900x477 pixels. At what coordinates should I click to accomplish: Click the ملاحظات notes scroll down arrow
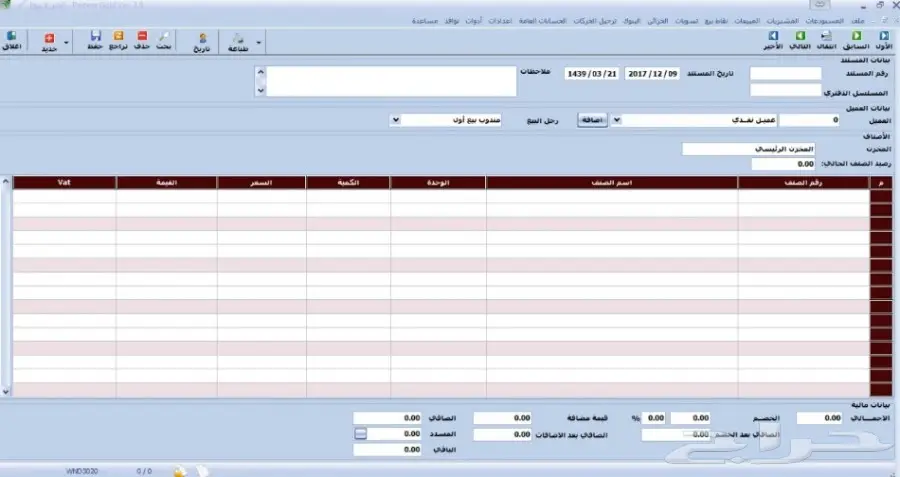click(x=261, y=90)
